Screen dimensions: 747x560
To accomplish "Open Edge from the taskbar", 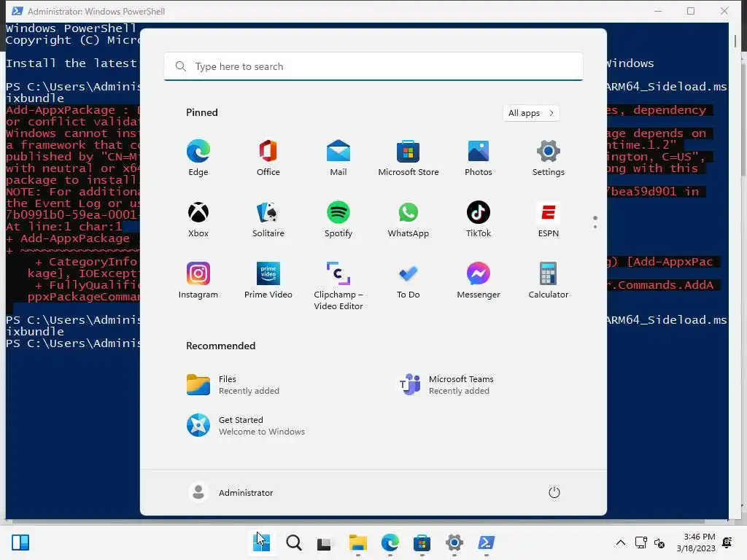I will 390,542.
